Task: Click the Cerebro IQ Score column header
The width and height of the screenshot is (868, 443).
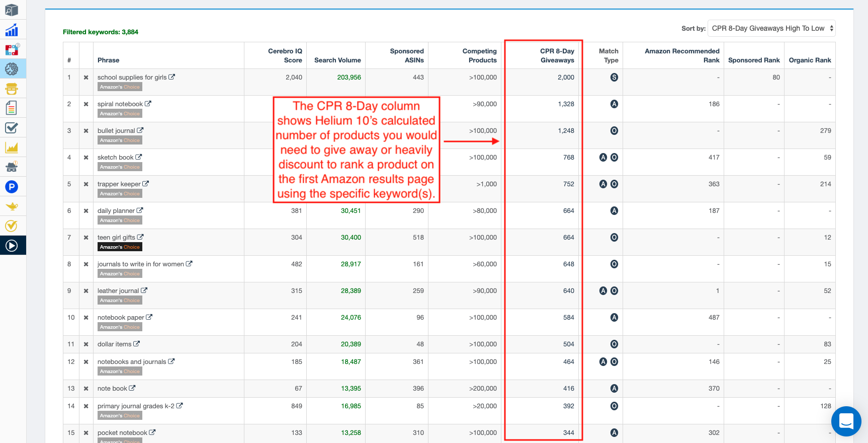Action: tap(285, 55)
